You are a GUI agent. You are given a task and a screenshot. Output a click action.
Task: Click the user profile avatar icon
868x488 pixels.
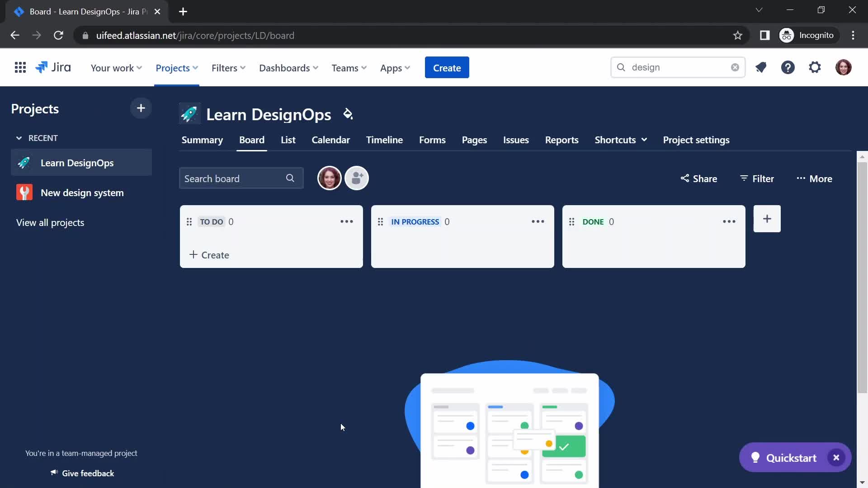click(843, 67)
